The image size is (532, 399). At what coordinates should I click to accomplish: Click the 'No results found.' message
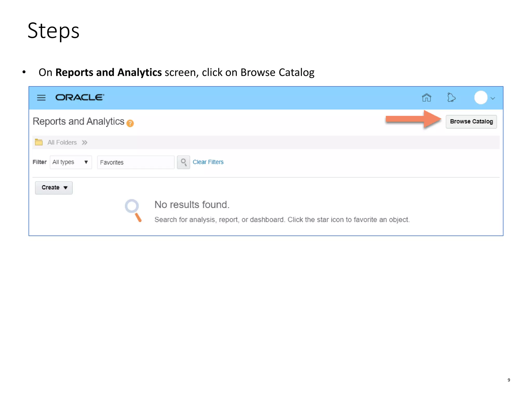pos(192,205)
